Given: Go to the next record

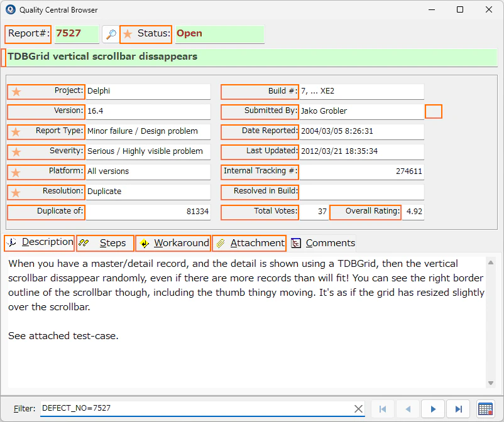Looking at the screenshot, I should 433,409.
